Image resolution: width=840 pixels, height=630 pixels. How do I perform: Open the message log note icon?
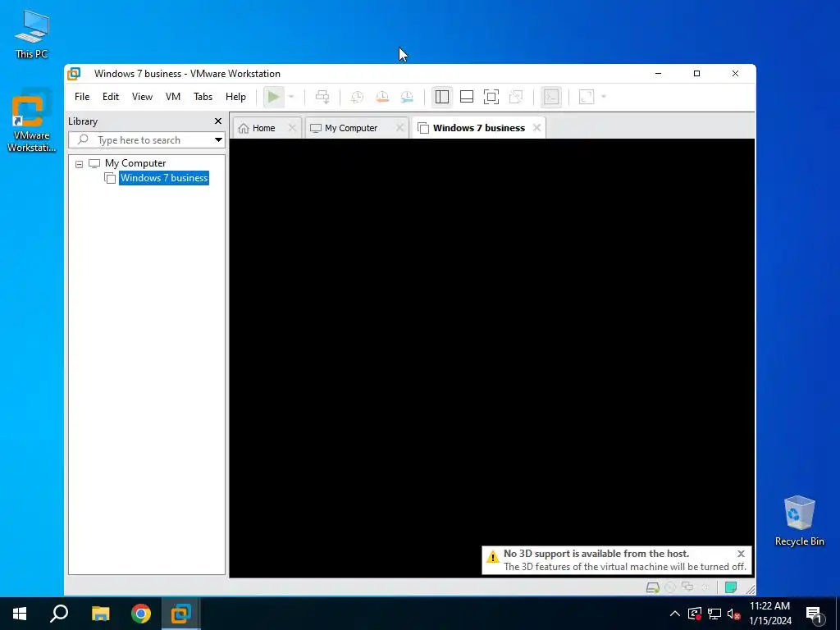[x=731, y=587]
